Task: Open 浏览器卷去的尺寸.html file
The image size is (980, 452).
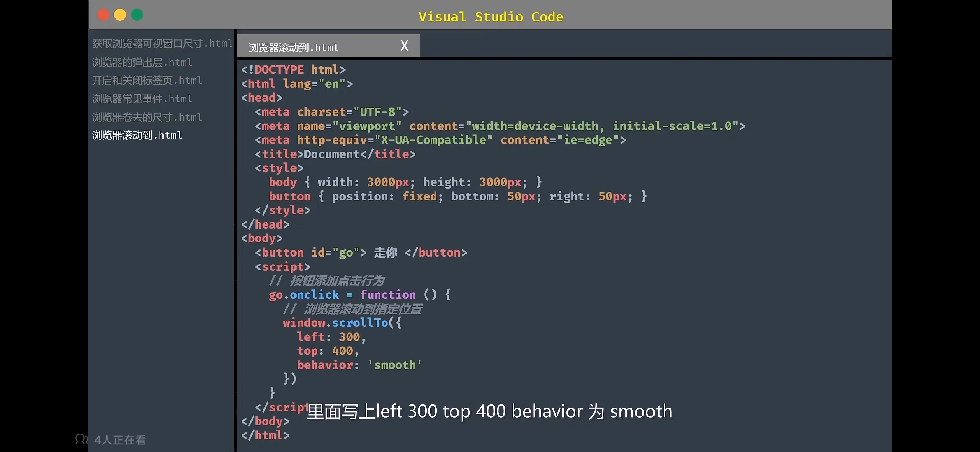Action: click(147, 117)
